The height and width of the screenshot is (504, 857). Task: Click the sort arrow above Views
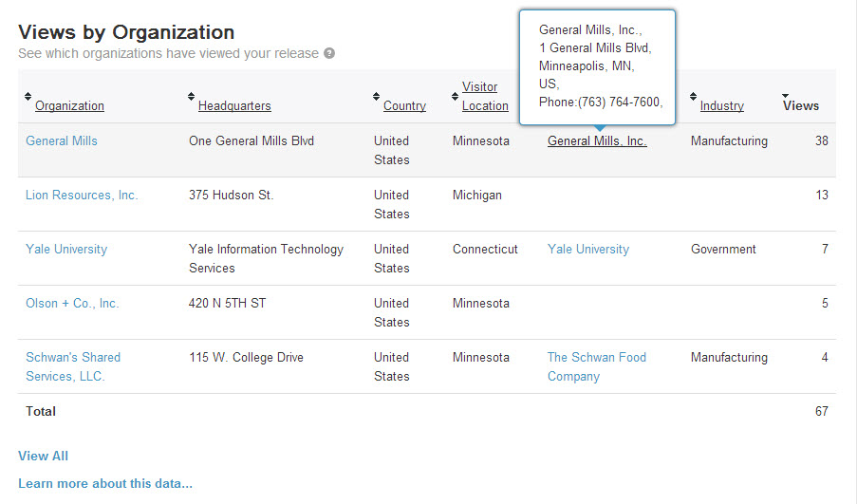(x=786, y=94)
